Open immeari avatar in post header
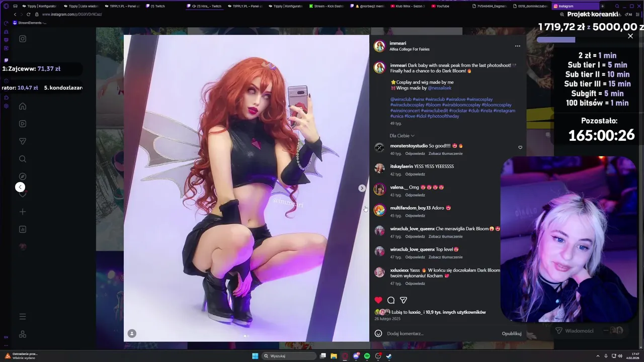Screen dimensions: 644x362 tap(379, 46)
